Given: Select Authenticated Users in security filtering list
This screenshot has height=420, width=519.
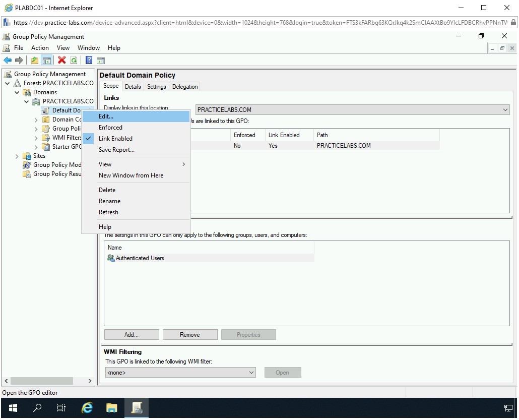Looking at the screenshot, I should [x=140, y=258].
